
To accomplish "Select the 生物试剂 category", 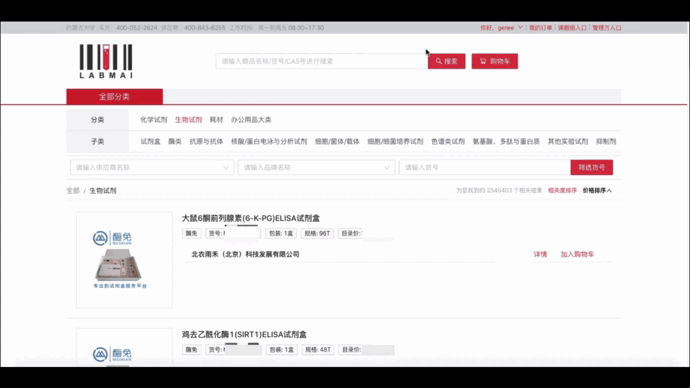I will tap(188, 120).
